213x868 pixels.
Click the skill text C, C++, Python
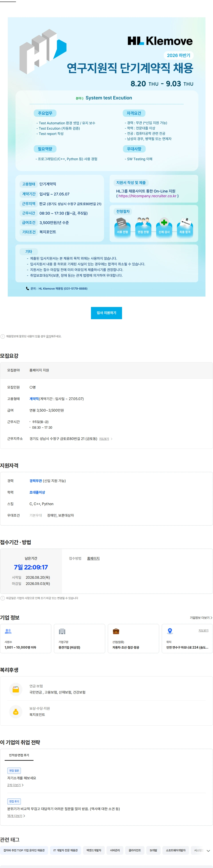41,504
